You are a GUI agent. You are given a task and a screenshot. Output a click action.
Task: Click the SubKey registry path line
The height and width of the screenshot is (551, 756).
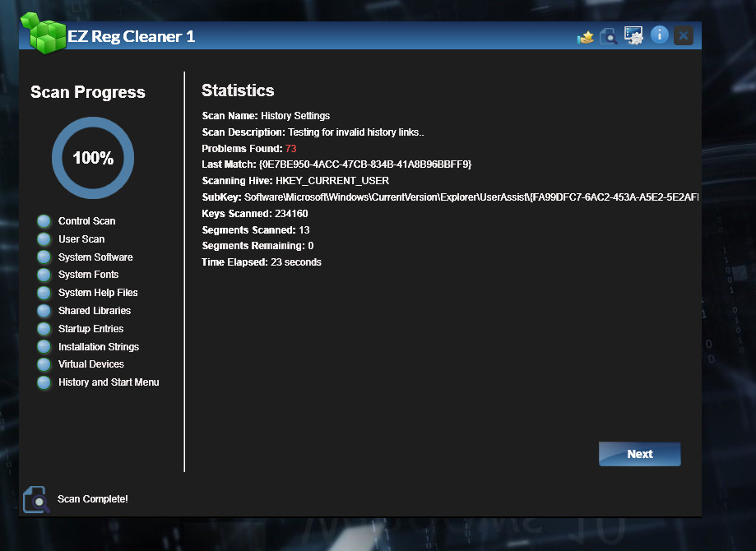pyautogui.click(x=450, y=197)
